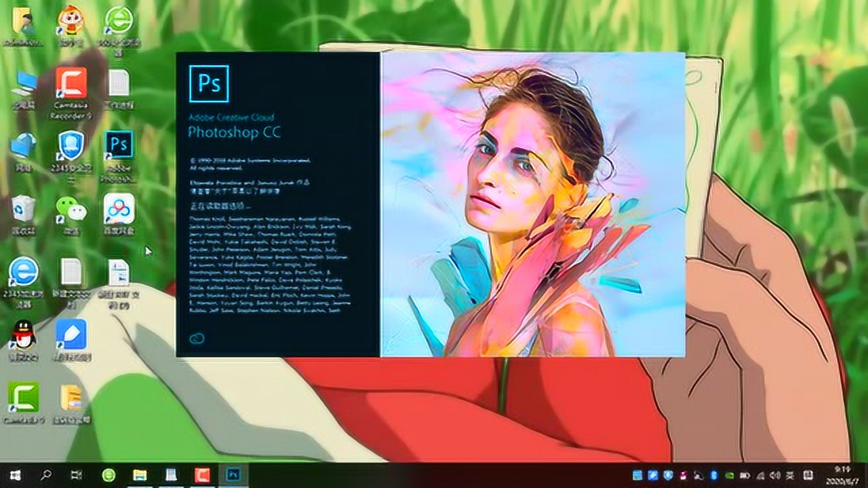This screenshot has height=488, width=868.
Task: Launch Adobe Photoshop CC desktop shortcut
Action: [x=119, y=156]
